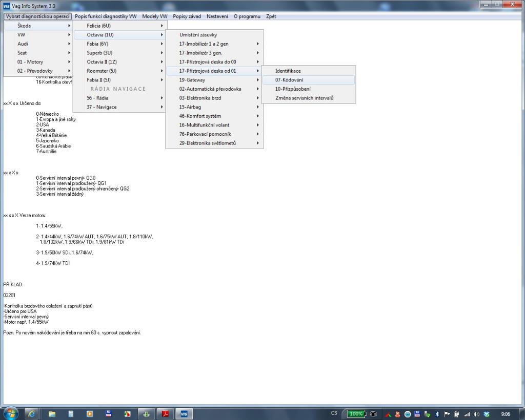Click the 100% battery indicator

click(x=356, y=414)
